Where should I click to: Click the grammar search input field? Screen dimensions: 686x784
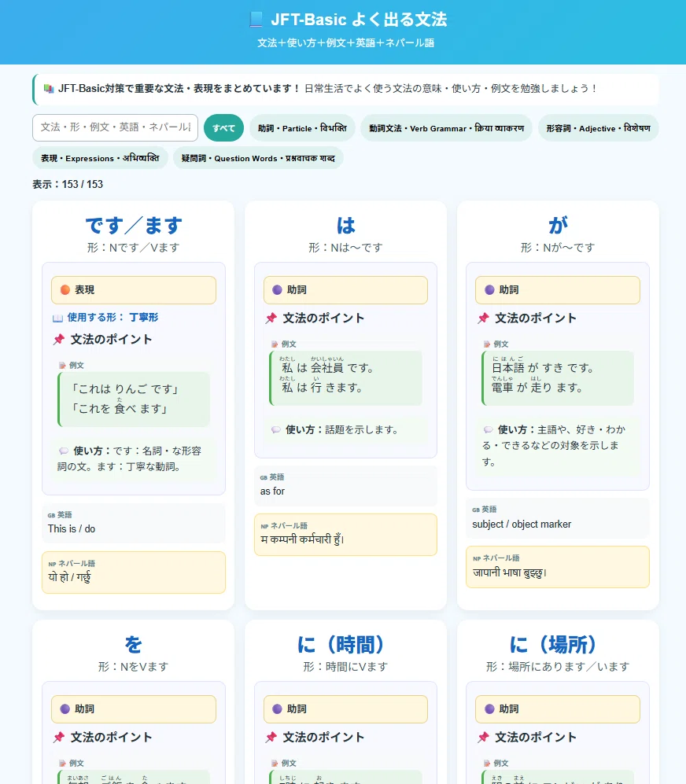tap(115, 127)
